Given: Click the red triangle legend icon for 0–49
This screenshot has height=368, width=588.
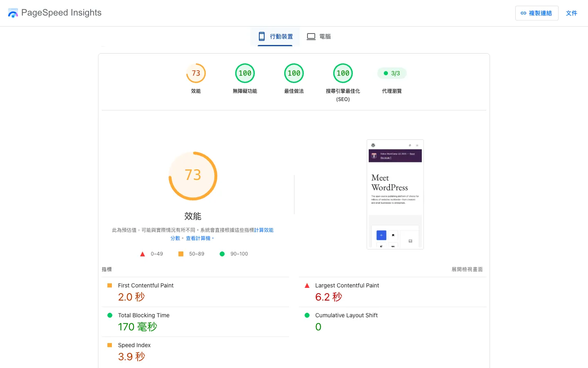Looking at the screenshot, I should (143, 254).
